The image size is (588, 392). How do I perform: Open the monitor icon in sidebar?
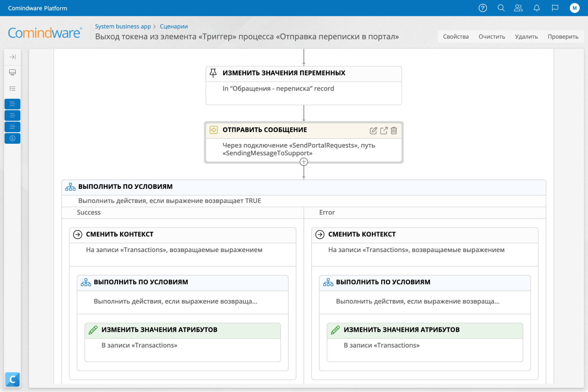coord(12,72)
